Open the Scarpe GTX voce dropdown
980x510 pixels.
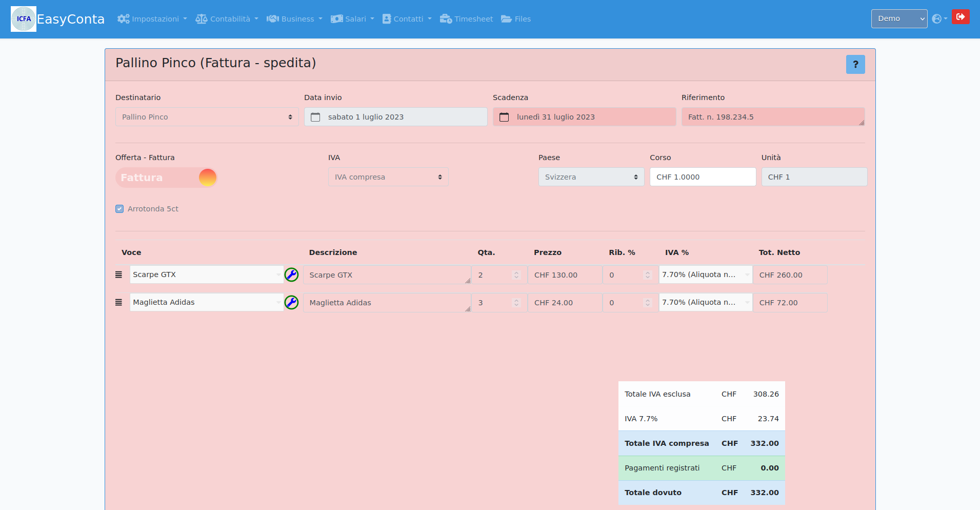(207, 274)
